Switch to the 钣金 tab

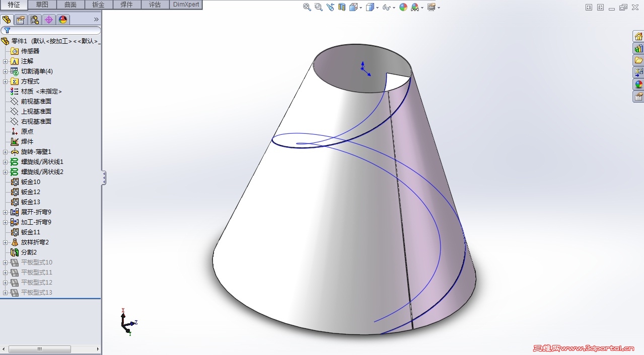point(99,5)
